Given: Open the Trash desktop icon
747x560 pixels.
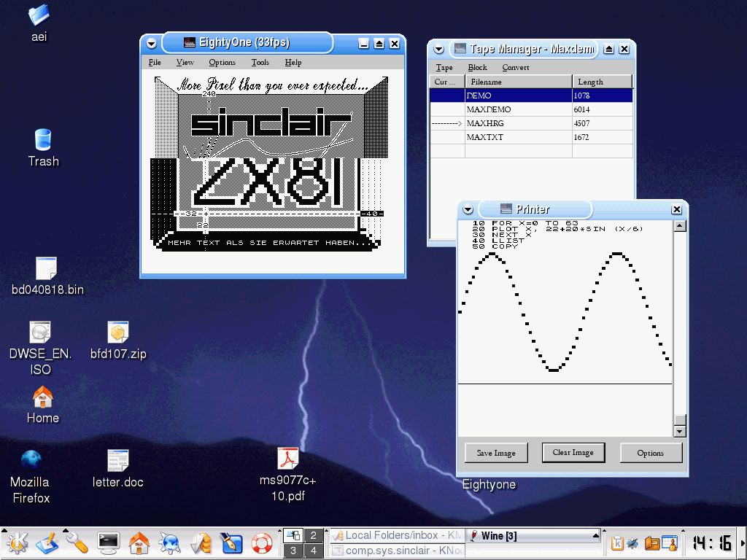Looking at the screenshot, I should [43, 140].
